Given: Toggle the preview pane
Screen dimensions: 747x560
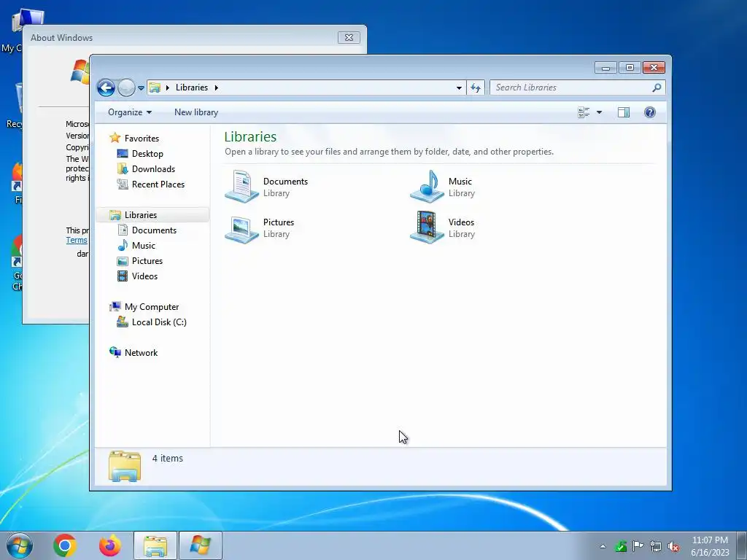Looking at the screenshot, I should click(624, 112).
